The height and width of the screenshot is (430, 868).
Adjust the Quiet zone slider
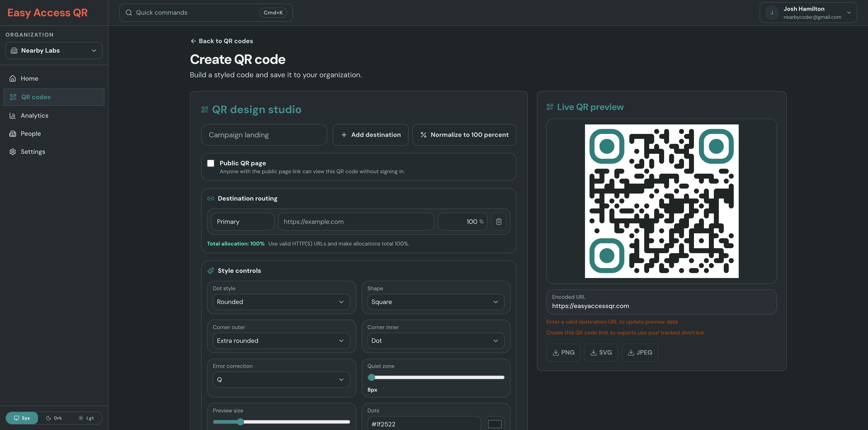(372, 377)
